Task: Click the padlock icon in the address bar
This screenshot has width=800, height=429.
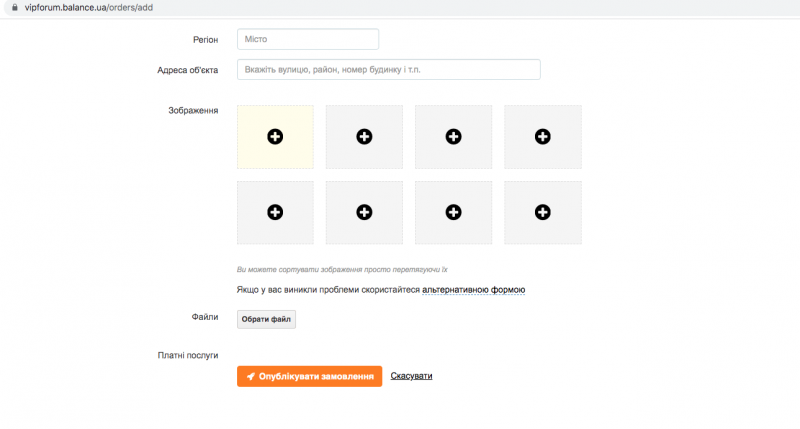Action: [x=15, y=7]
